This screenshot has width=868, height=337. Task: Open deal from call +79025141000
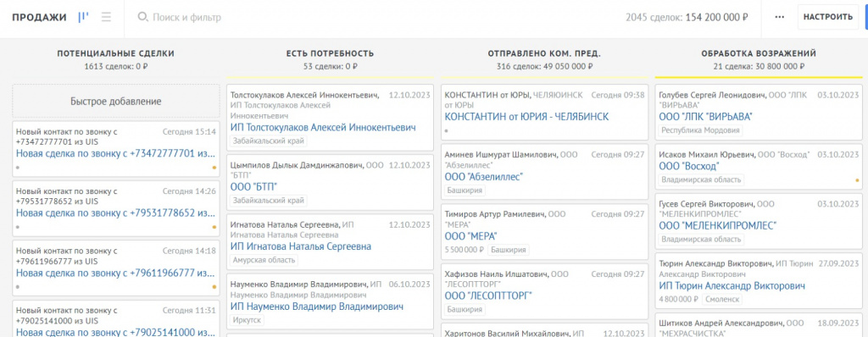click(x=115, y=332)
